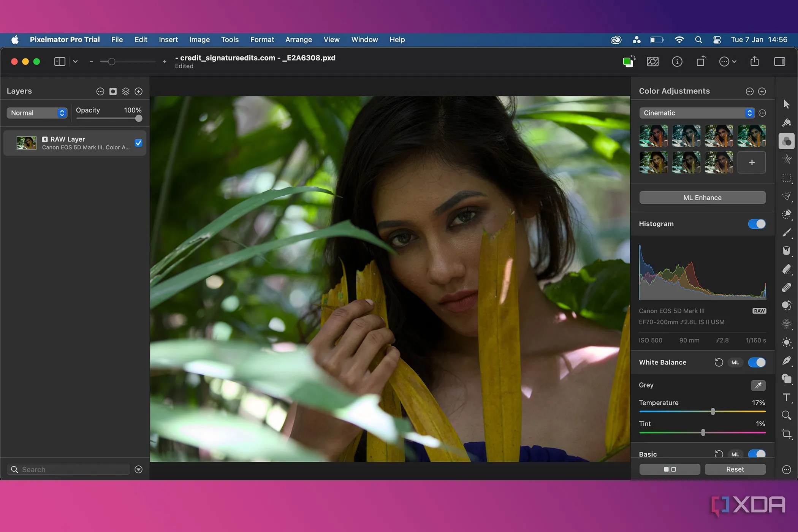
Task: Open the View menu
Action: pyautogui.click(x=331, y=40)
